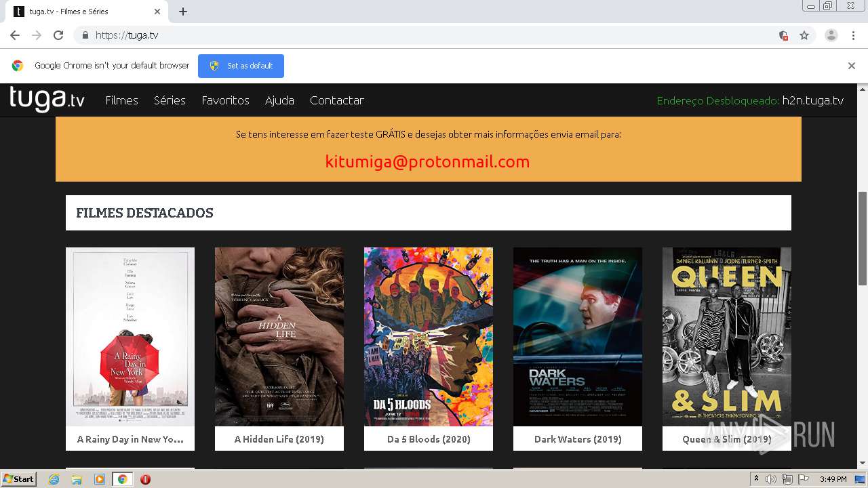Click the Set as default button
868x488 pixels.
pyautogui.click(x=241, y=66)
